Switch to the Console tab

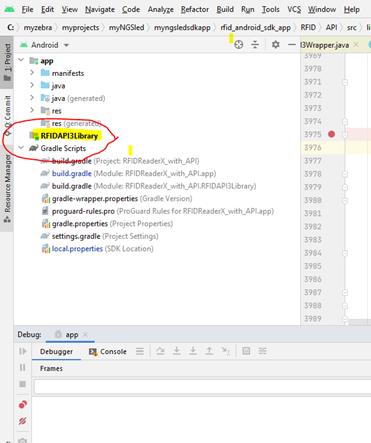[x=108, y=351]
